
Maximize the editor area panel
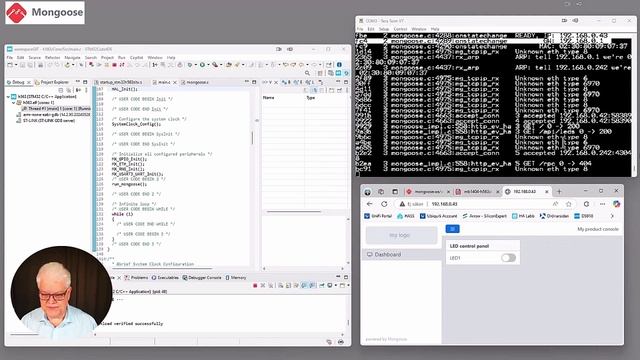[254, 82]
